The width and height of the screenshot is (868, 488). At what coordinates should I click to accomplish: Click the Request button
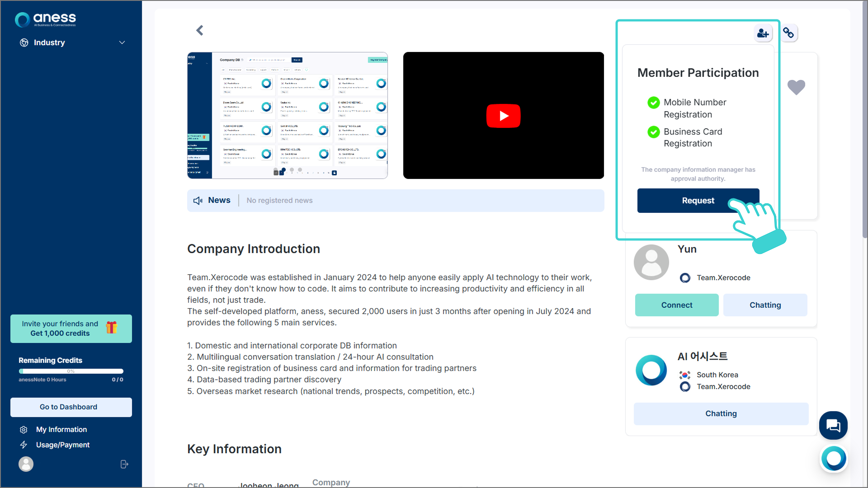[698, 201]
